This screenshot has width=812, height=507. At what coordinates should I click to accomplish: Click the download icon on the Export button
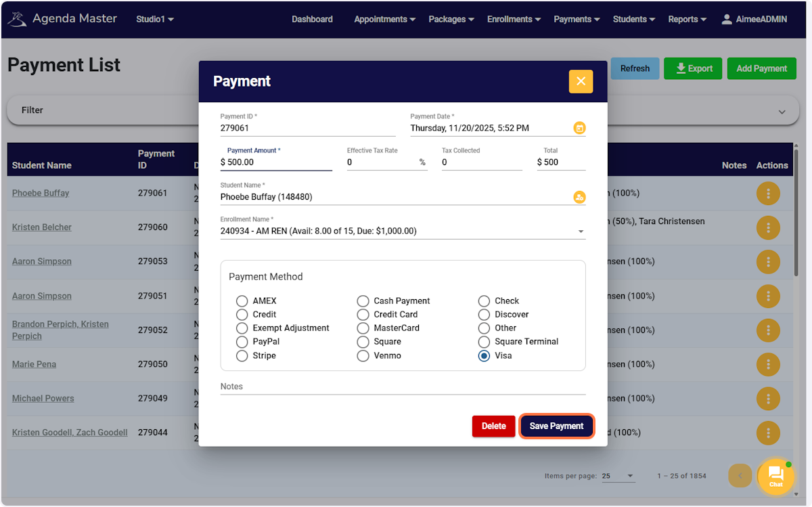(x=679, y=68)
